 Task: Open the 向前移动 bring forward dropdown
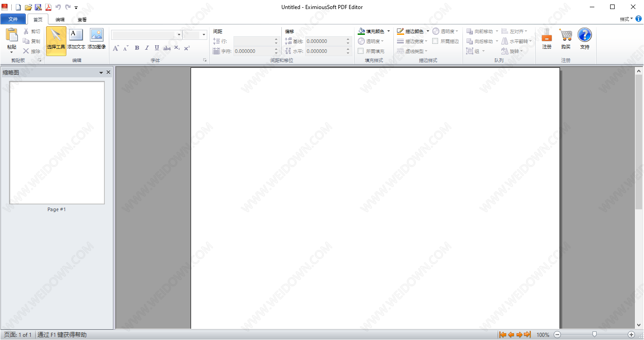tap(497, 31)
